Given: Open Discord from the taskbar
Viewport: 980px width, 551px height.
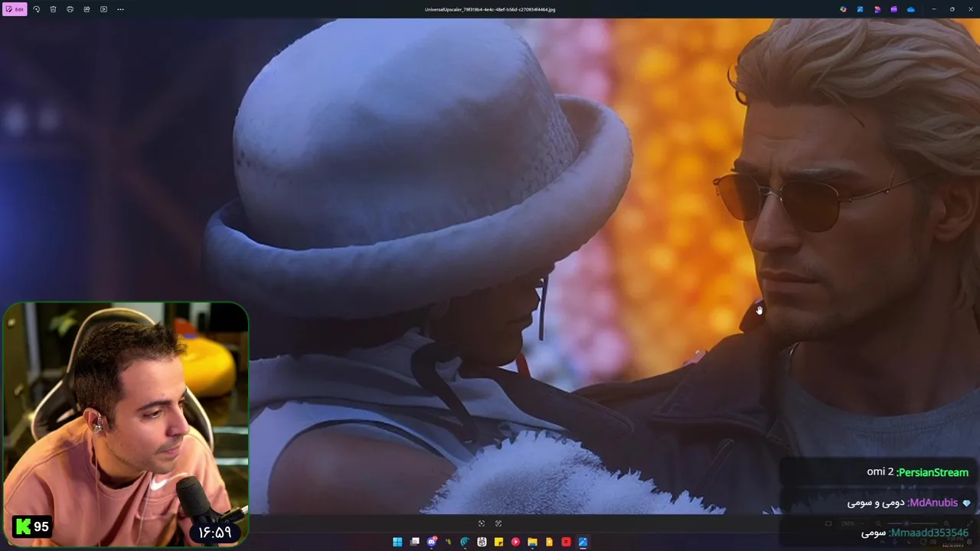Looking at the screenshot, I should [x=432, y=542].
